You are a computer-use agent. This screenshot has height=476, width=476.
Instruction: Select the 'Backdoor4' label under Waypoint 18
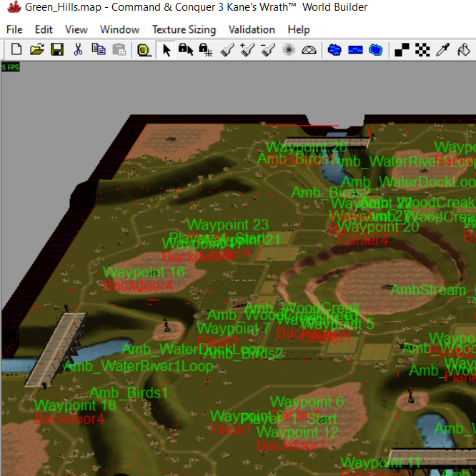(69, 419)
